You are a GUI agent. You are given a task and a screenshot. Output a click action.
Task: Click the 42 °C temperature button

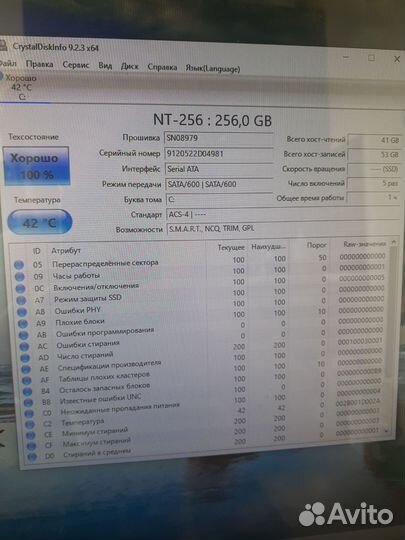coord(40,222)
